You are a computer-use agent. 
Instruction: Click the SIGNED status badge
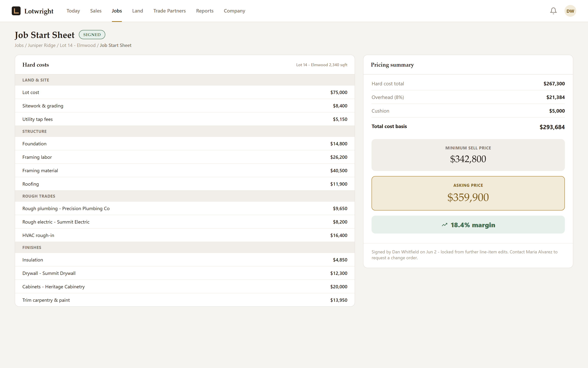click(x=92, y=35)
